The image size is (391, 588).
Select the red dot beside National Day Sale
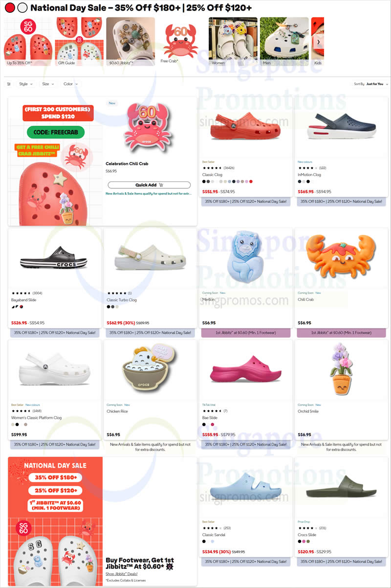10,8
